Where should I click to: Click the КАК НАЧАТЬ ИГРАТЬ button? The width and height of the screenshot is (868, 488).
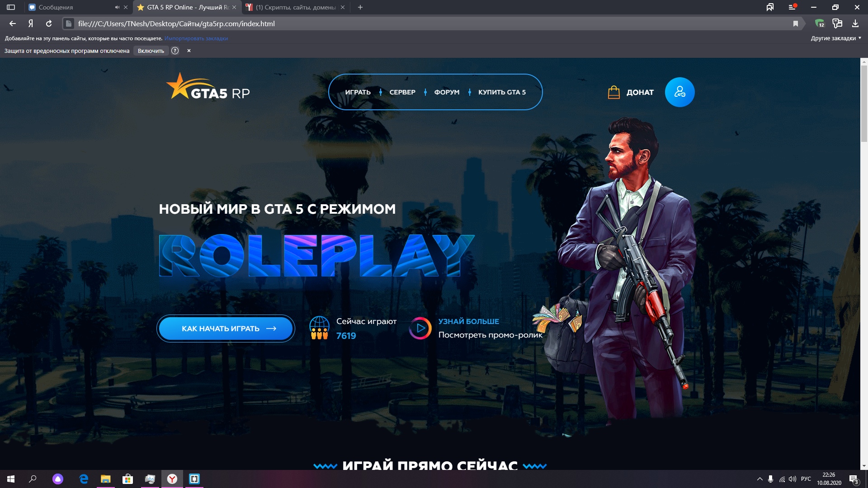coord(226,328)
